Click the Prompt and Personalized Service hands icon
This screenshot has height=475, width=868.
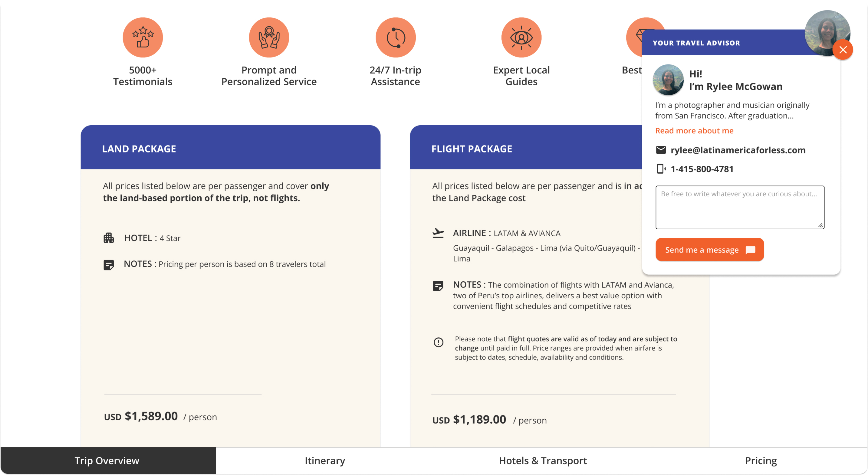click(x=269, y=38)
